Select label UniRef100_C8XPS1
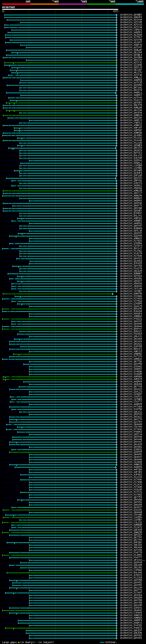 coord(131,397)
